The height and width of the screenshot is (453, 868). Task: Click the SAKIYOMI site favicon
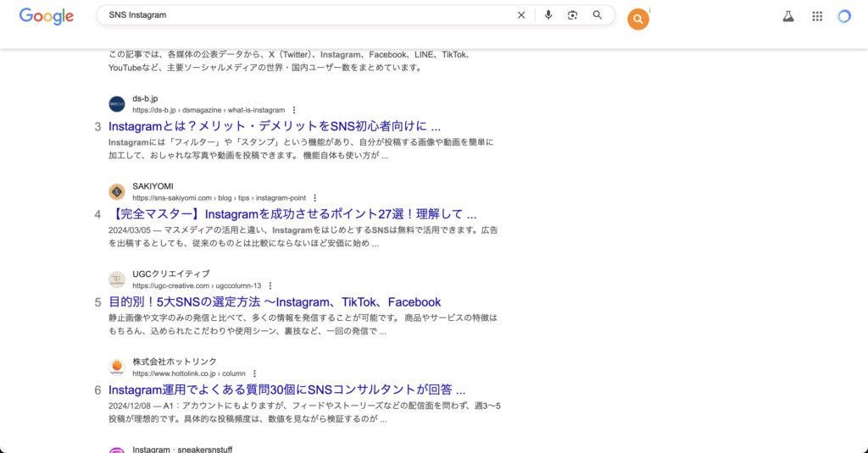117,192
